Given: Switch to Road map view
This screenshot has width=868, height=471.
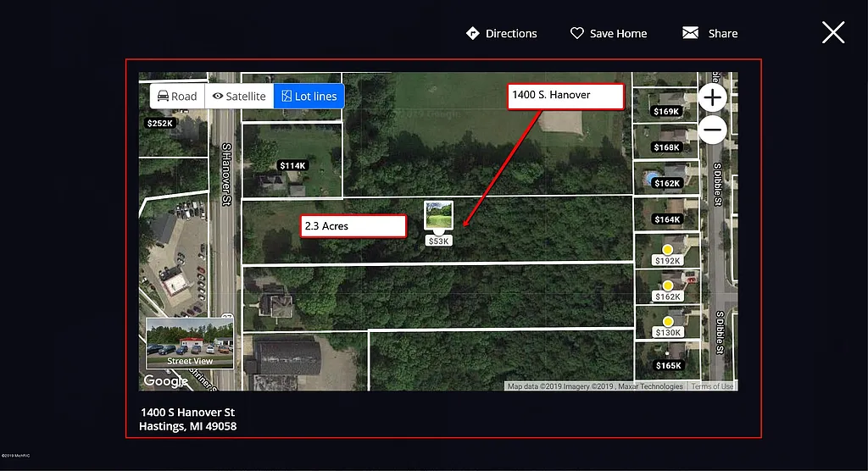Looking at the screenshot, I should click(x=177, y=96).
